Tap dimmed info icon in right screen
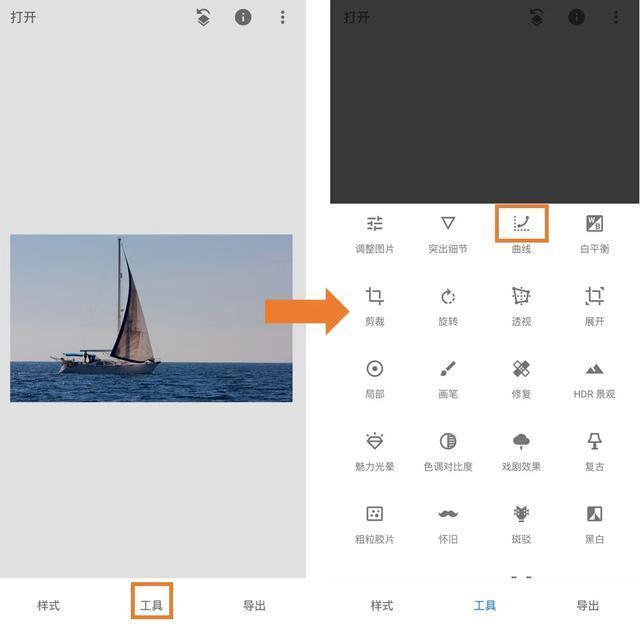This screenshot has width=640, height=632. click(x=576, y=17)
